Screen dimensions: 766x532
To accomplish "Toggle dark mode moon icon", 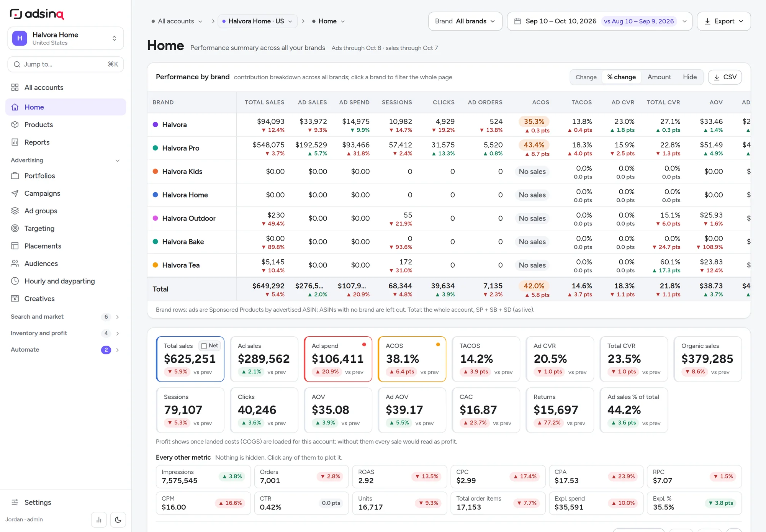I will pyautogui.click(x=118, y=520).
